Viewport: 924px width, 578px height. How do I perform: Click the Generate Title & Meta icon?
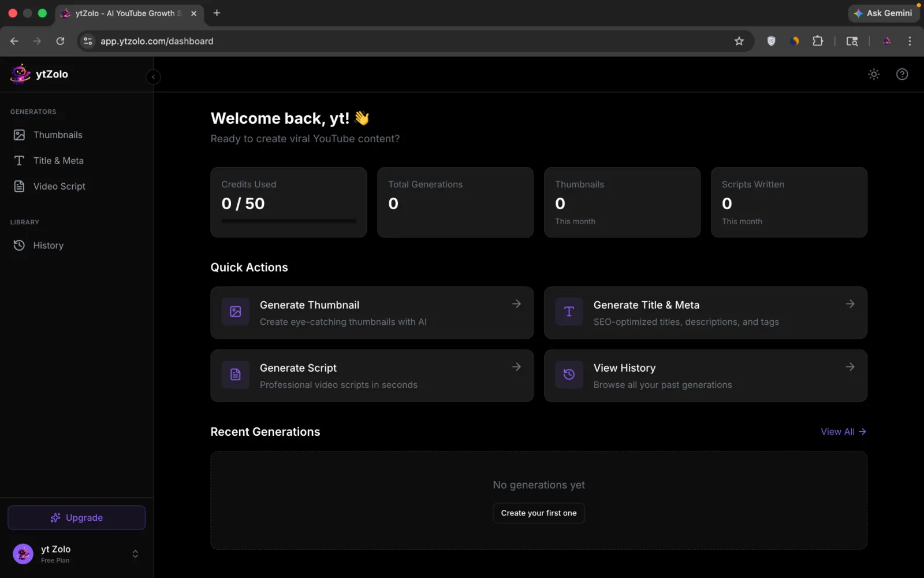[569, 312]
